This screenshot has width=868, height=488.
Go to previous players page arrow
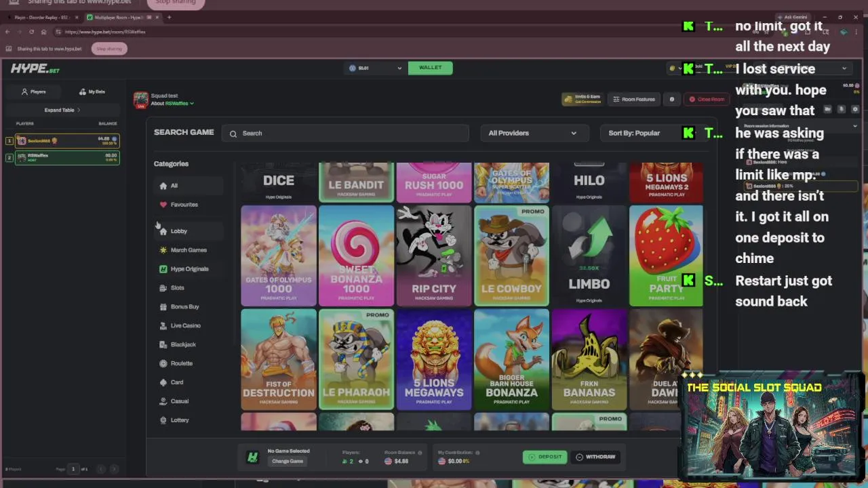tap(102, 469)
